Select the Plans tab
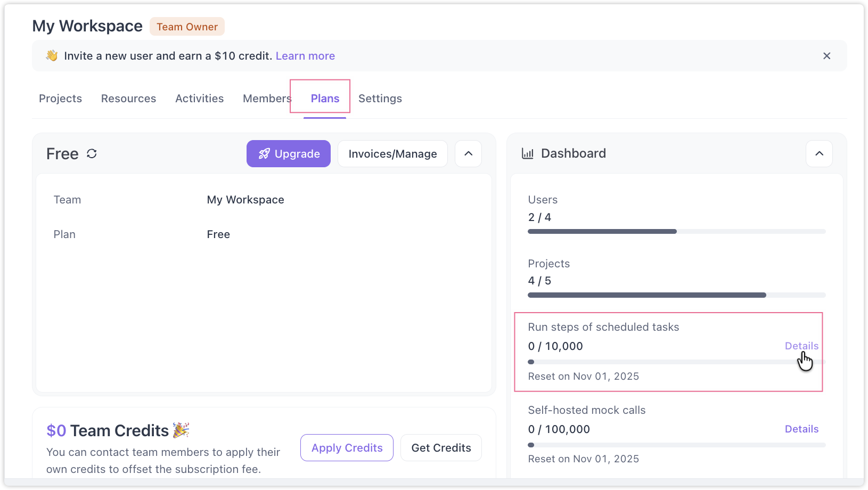The image size is (868, 490). (x=325, y=99)
